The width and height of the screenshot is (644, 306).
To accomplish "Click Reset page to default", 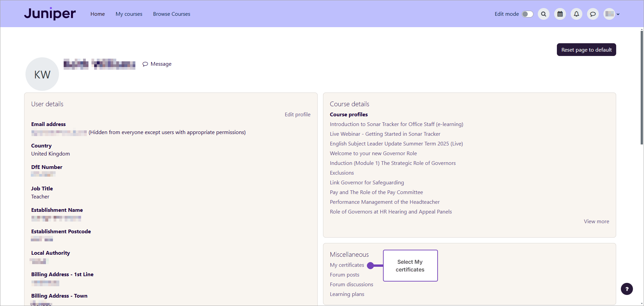I will coord(586,49).
